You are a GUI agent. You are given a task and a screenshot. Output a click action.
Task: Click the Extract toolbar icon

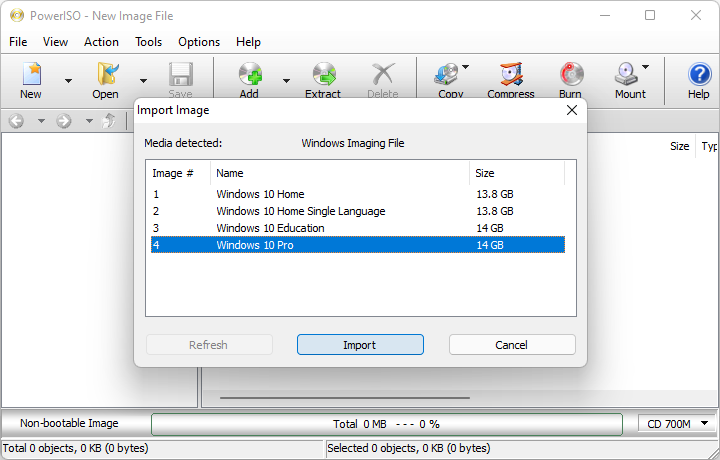(x=323, y=79)
